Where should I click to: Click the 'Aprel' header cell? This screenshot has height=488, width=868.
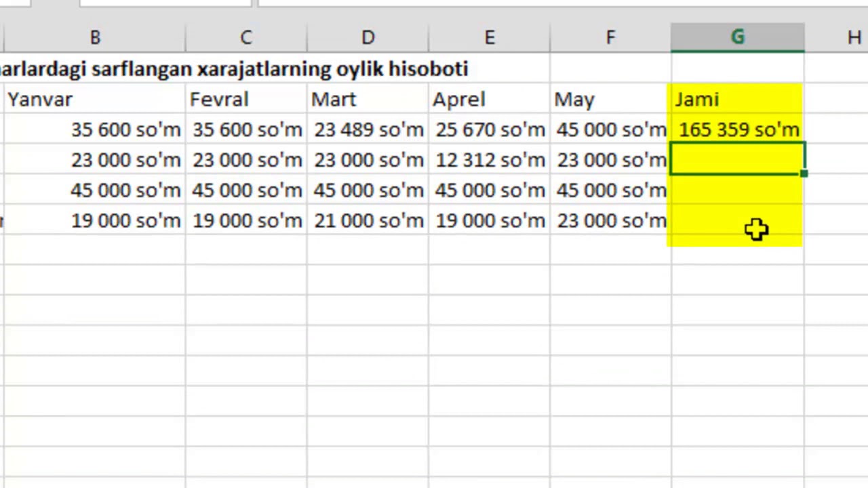[489, 99]
